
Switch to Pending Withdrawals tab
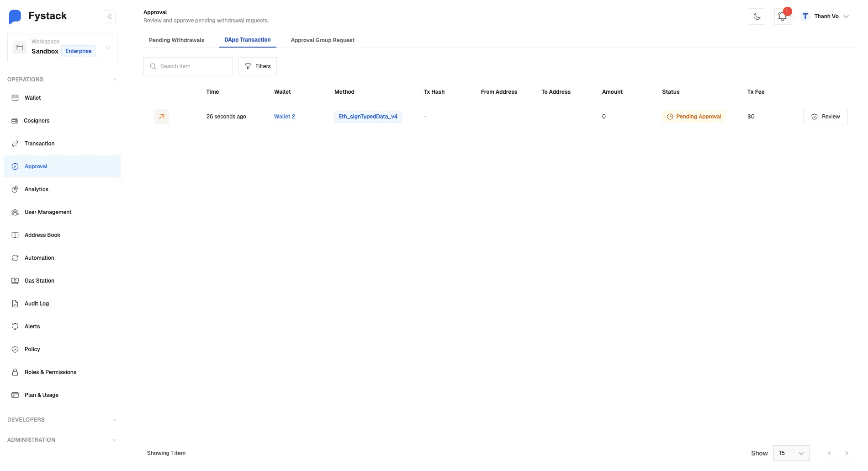(x=176, y=40)
